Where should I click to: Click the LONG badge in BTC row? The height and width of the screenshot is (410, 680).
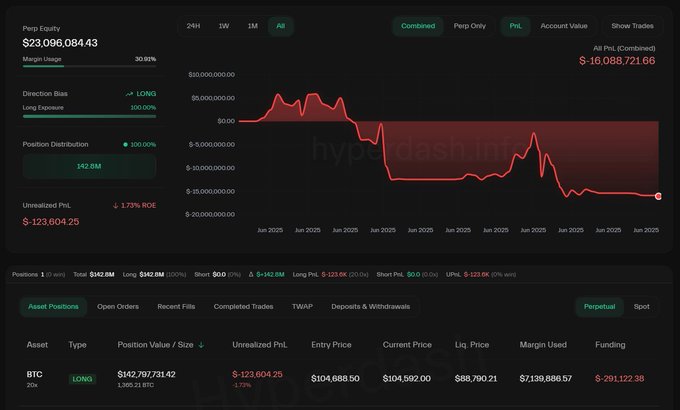[x=82, y=379]
